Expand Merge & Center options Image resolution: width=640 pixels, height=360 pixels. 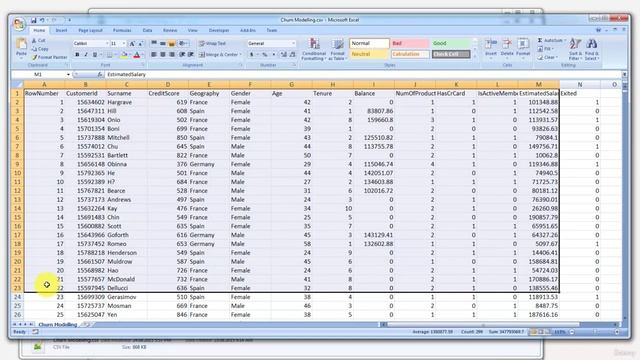pyautogui.click(x=241, y=54)
